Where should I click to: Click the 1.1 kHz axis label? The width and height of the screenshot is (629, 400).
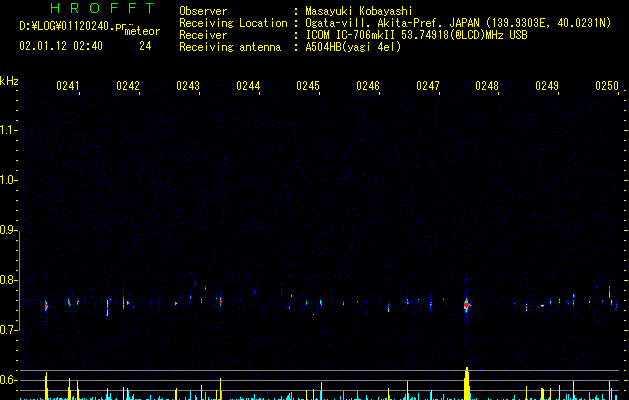[8, 130]
